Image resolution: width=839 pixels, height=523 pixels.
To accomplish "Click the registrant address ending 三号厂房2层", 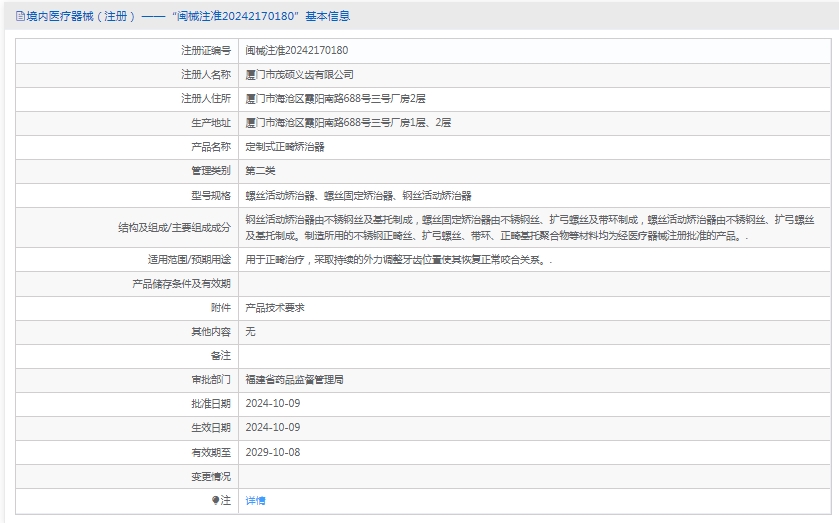I will pyautogui.click(x=336, y=98).
